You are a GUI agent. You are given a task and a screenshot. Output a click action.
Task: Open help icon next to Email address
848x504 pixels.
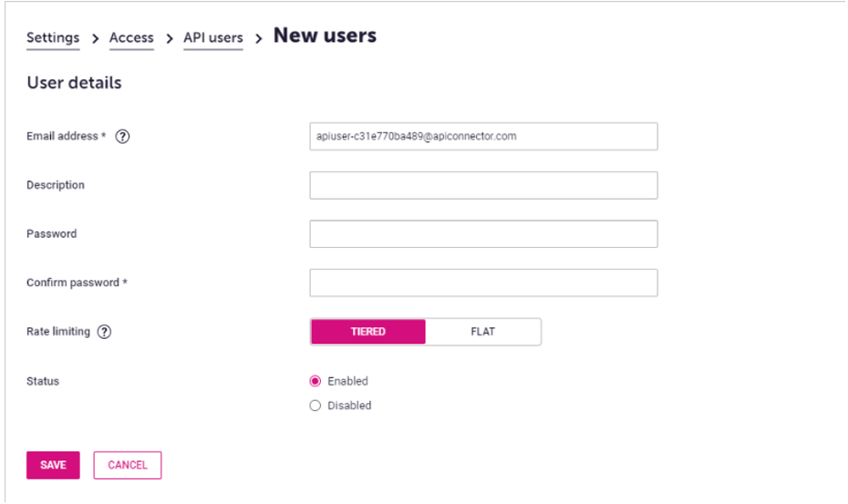123,137
